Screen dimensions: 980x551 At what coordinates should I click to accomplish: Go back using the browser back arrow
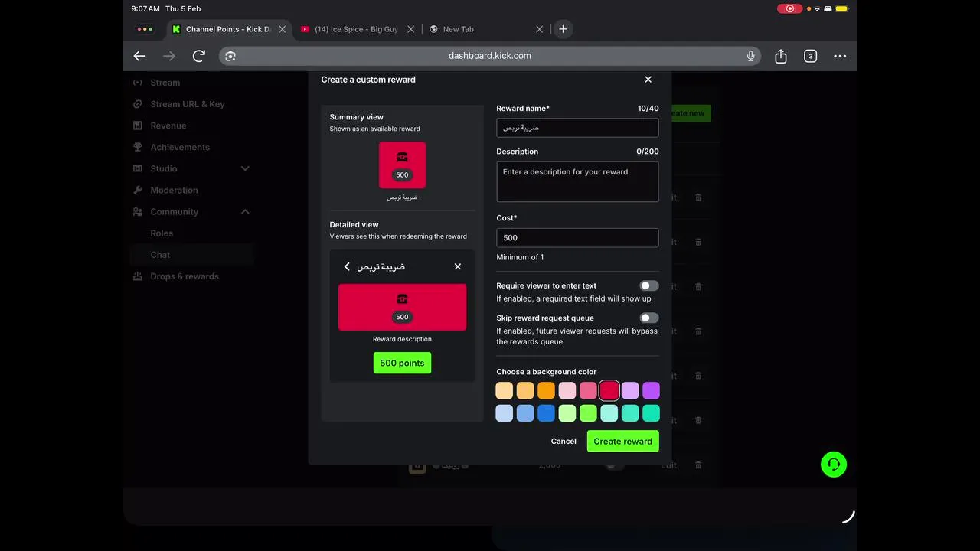click(139, 56)
